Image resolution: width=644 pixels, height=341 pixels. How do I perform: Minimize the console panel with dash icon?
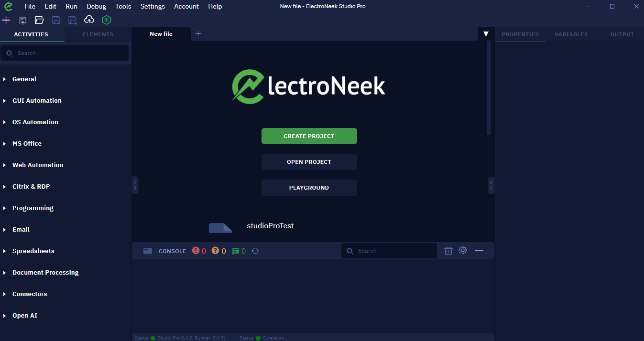click(479, 250)
